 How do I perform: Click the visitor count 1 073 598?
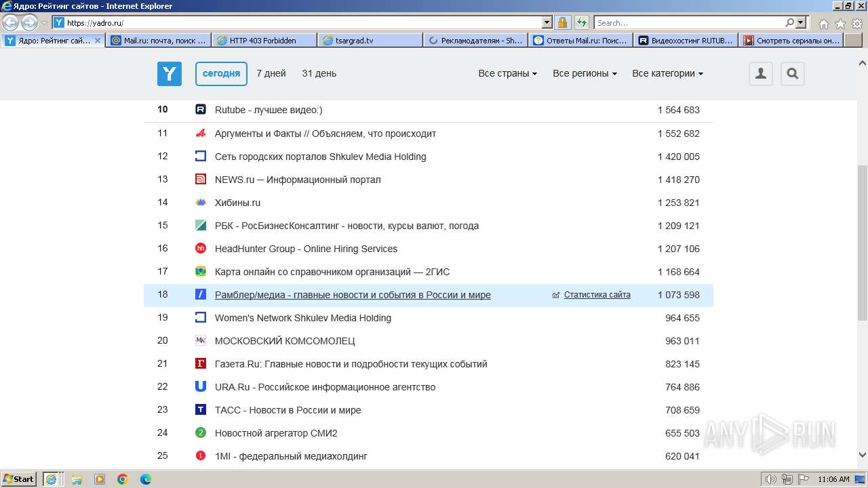(x=679, y=295)
